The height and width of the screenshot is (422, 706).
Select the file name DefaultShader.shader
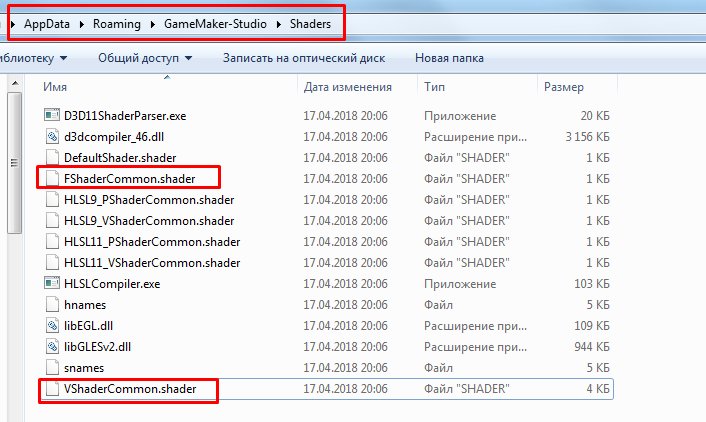coord(120,158)
